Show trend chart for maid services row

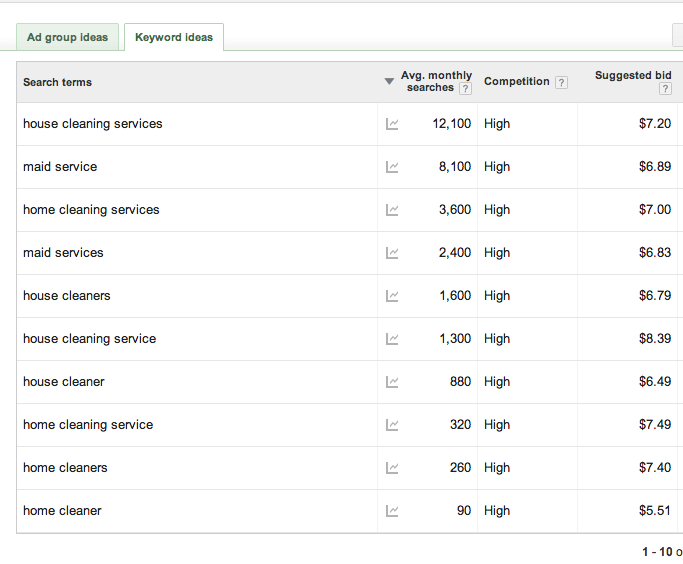point(392,253)
